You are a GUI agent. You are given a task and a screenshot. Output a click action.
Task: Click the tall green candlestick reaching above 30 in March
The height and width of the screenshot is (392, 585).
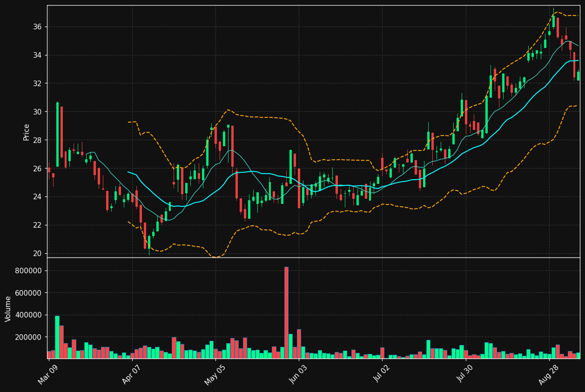57,135
